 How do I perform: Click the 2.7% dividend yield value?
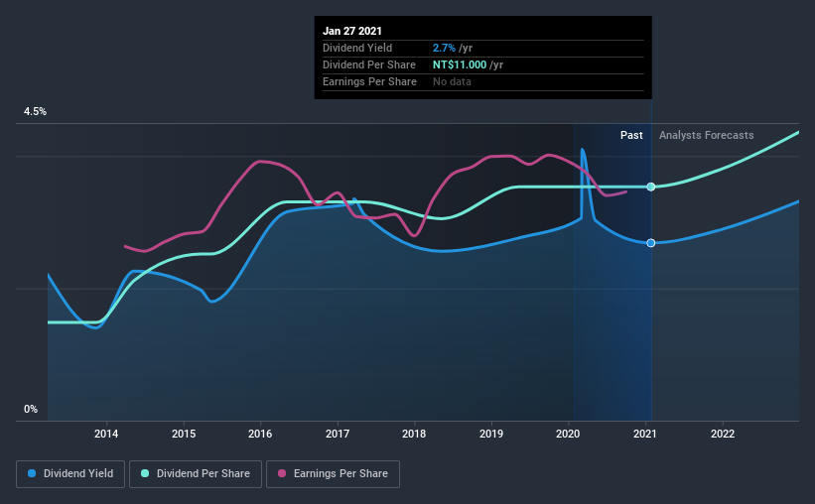click(444, 48)
